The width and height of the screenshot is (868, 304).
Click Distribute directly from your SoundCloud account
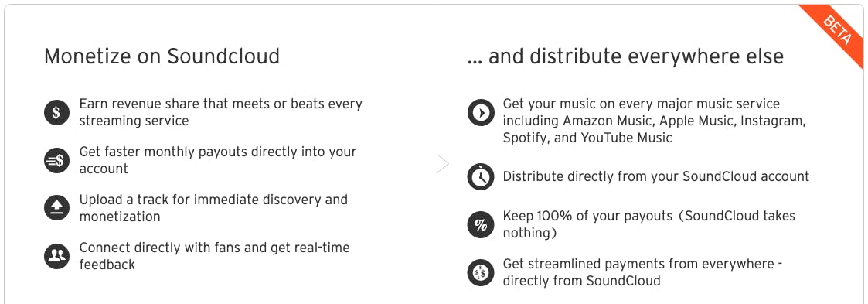(x=656, y=176)
